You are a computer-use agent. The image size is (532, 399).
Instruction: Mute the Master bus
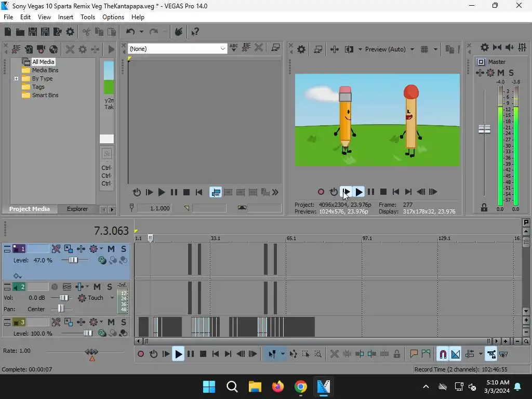(500, 73)
